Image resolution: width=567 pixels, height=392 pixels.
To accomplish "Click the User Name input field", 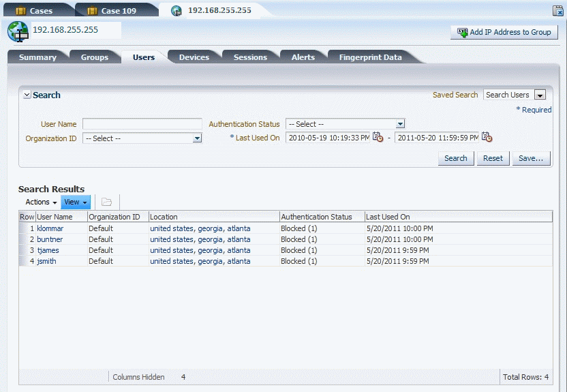I will tap(142, 124).
